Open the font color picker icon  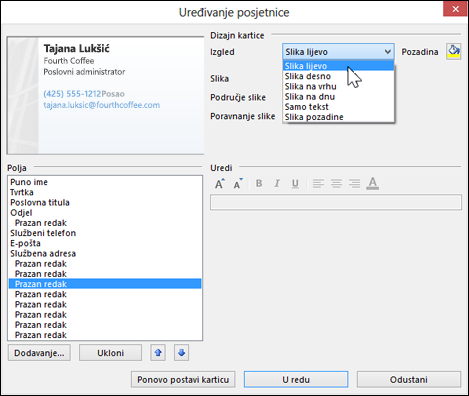pos(373,183)
